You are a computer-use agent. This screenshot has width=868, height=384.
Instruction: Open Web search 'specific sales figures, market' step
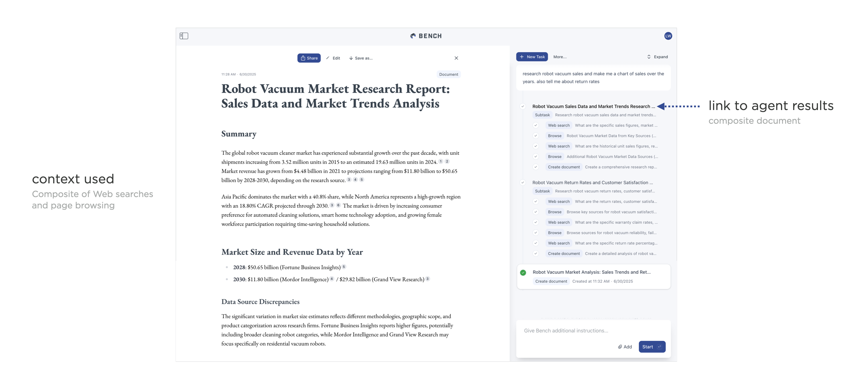click(x=602, y=126)
